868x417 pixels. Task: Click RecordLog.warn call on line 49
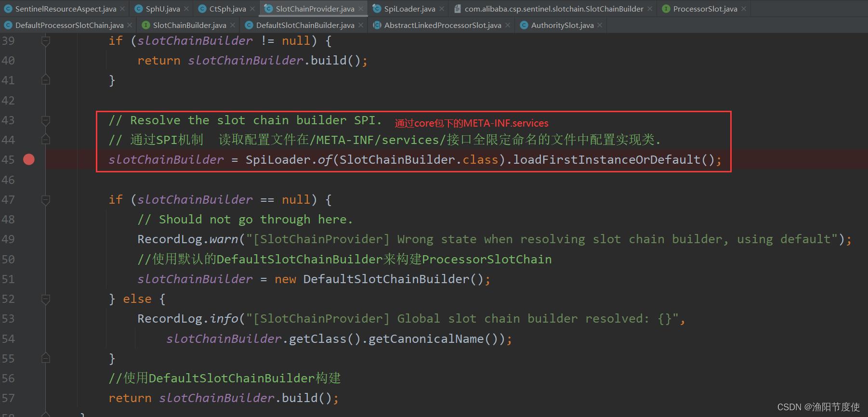tap(187, 239)
